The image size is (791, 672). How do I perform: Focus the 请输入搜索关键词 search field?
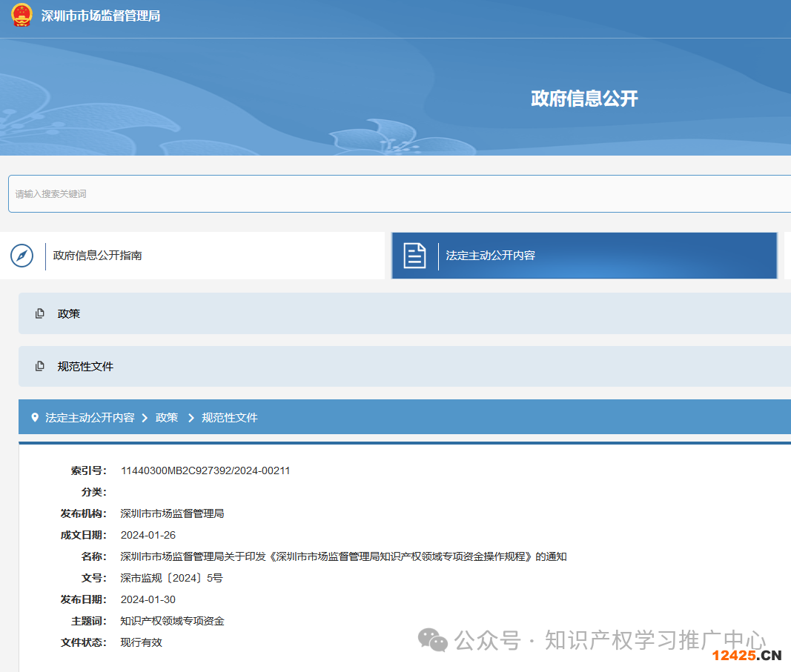coord(400,193)
